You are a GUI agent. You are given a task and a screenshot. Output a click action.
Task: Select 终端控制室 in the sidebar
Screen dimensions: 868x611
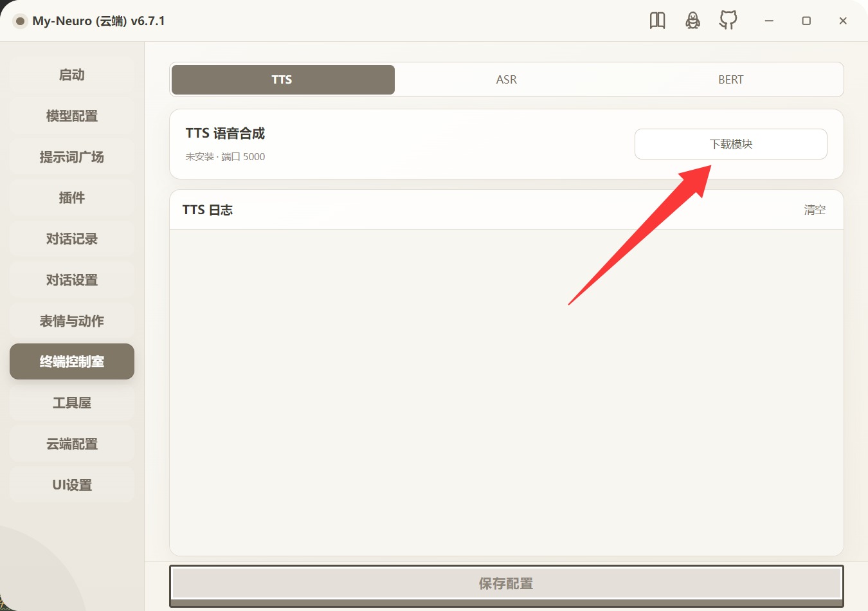(x=72, y=361)
